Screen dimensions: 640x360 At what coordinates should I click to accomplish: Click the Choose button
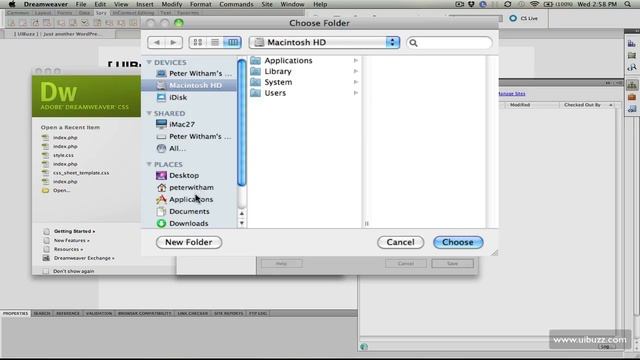click(x=458, y=242)
